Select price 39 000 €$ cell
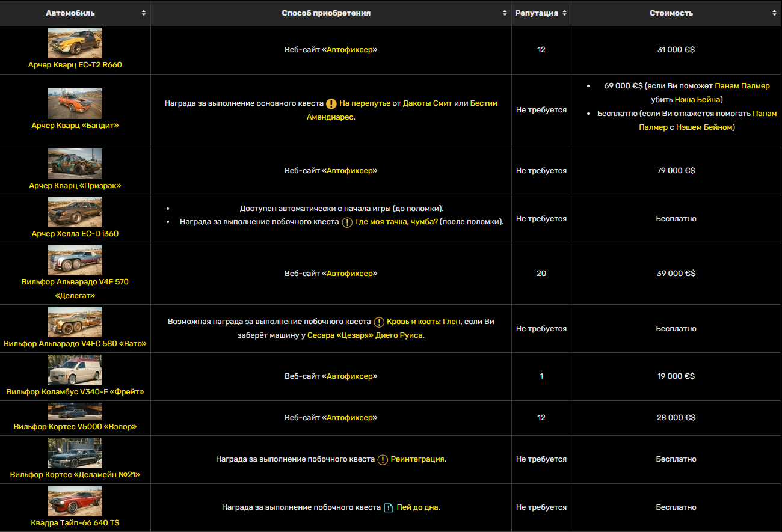This screenshot has width=782, height=532. 676,274
